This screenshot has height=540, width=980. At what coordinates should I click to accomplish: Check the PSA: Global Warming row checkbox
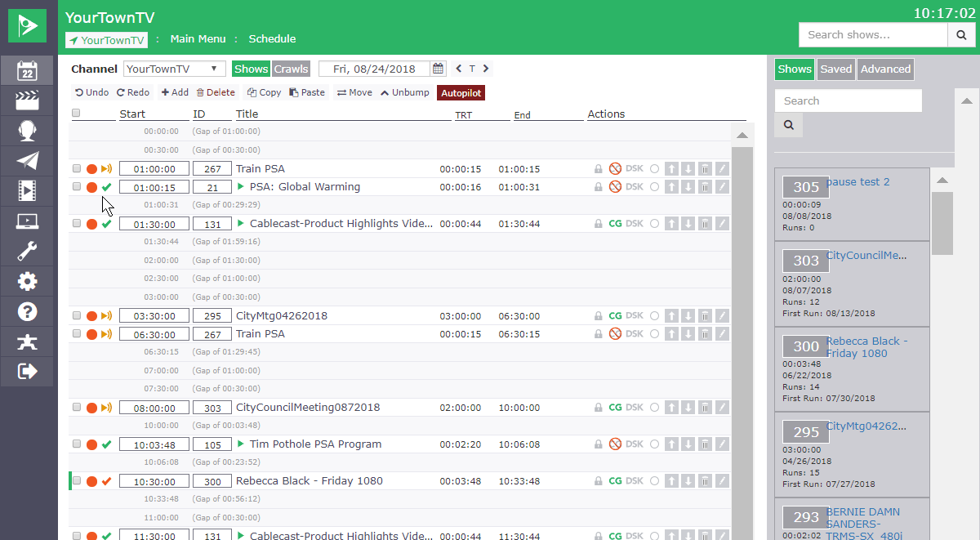pyautogui.click(x=77, y=186)
